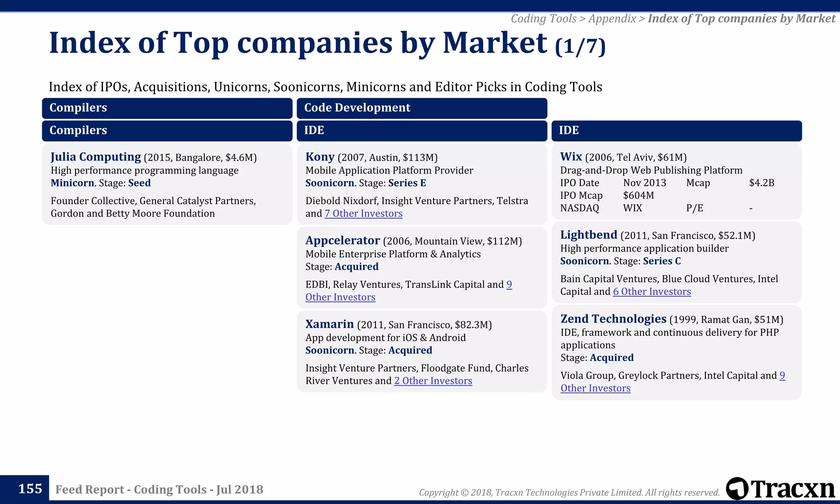This screenshot has width=840, height=504.
Task: Select the Code Development header bar
Action: pyautogui.click(x=422, y=108)
